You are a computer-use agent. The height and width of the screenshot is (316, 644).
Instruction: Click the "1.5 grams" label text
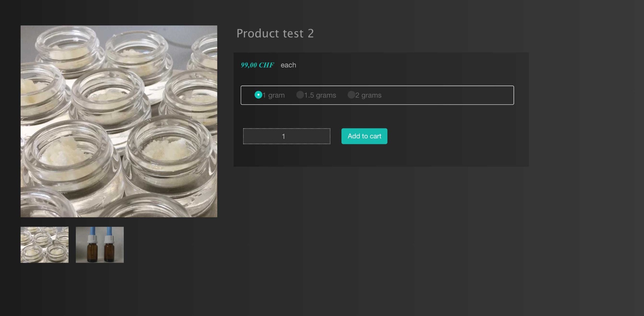pyautogui.click(x=320, y=95)
